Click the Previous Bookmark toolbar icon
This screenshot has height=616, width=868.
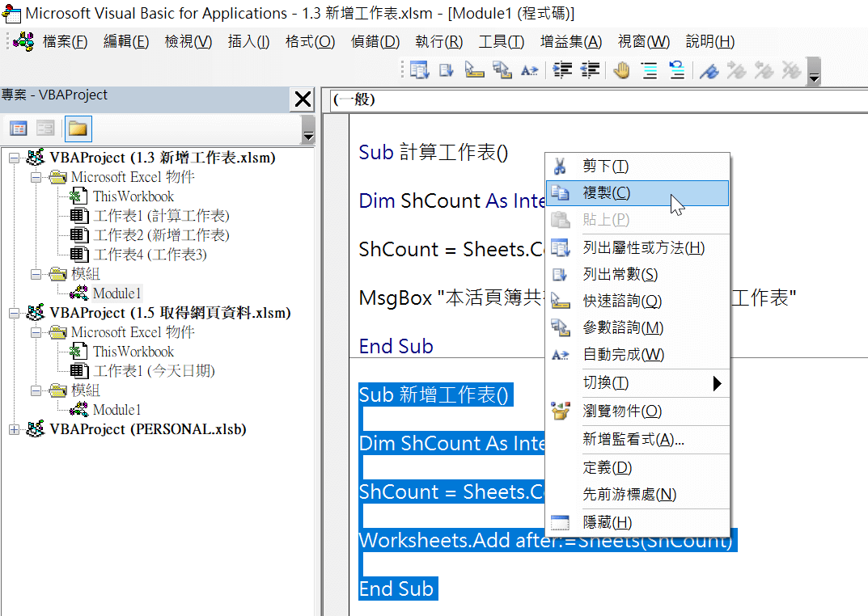tap(764, 71)
